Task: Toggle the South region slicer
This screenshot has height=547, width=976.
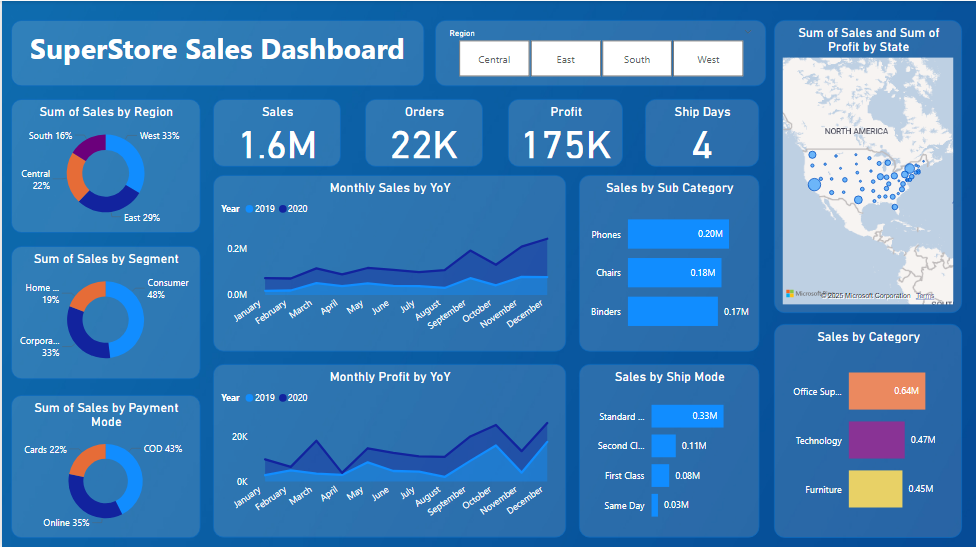Action: (x=637, y=59)
